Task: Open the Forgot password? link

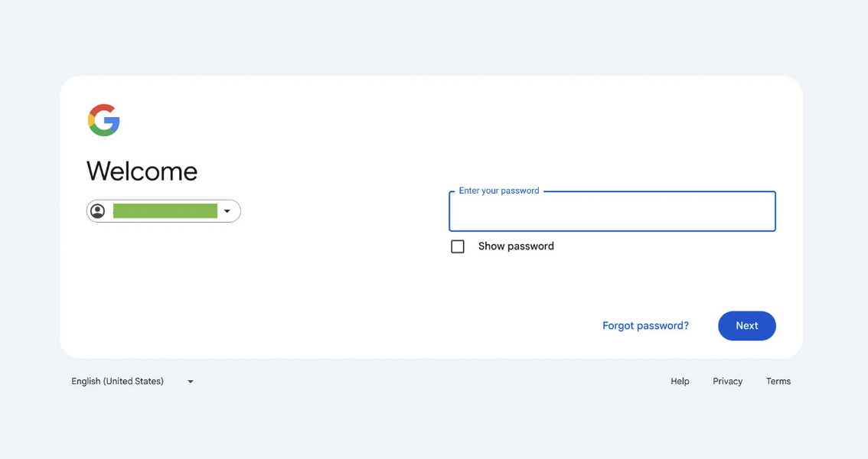Action: [x=645, y=326]
